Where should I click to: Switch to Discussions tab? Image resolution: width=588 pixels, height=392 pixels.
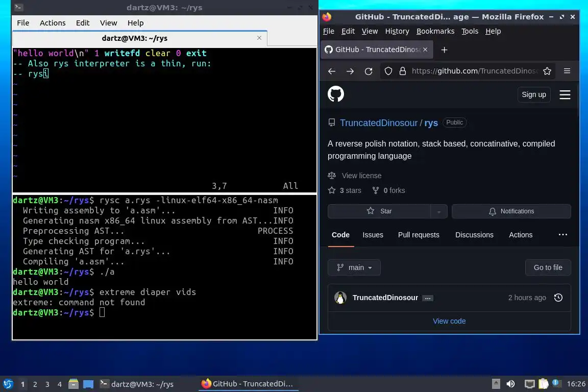tap(474, 235)
